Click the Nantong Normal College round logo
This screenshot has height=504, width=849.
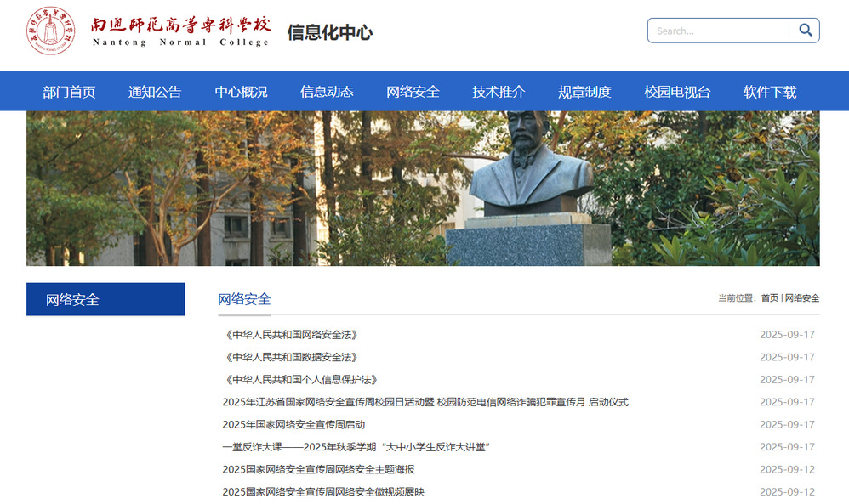click(51, 31)
